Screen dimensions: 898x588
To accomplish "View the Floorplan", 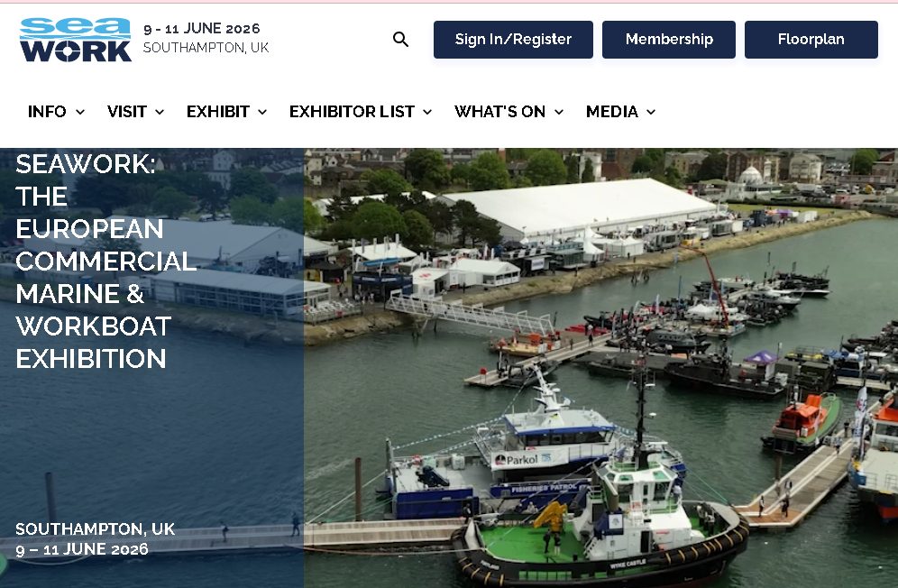I will (811, 40).
